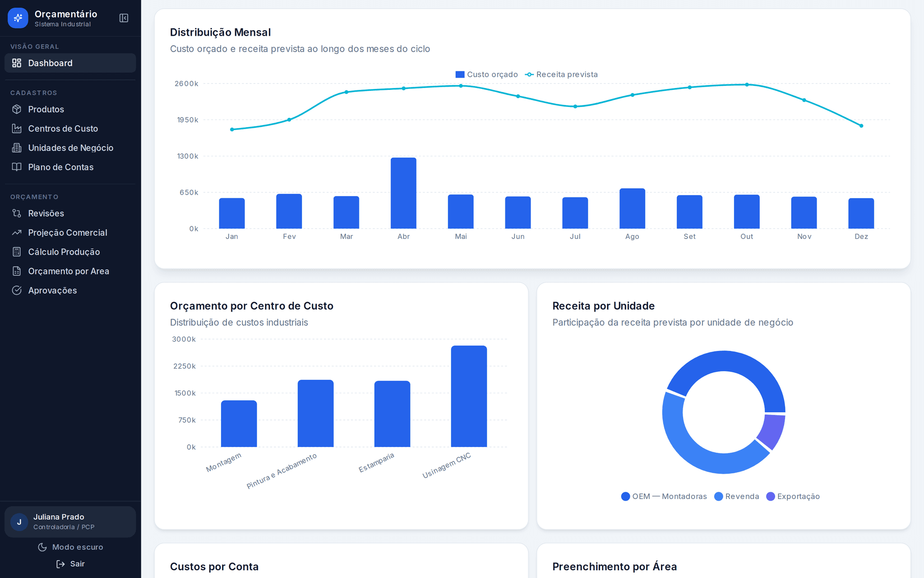
Task: Click the Ago bar in monthly chart
Action: click(632, 209)
